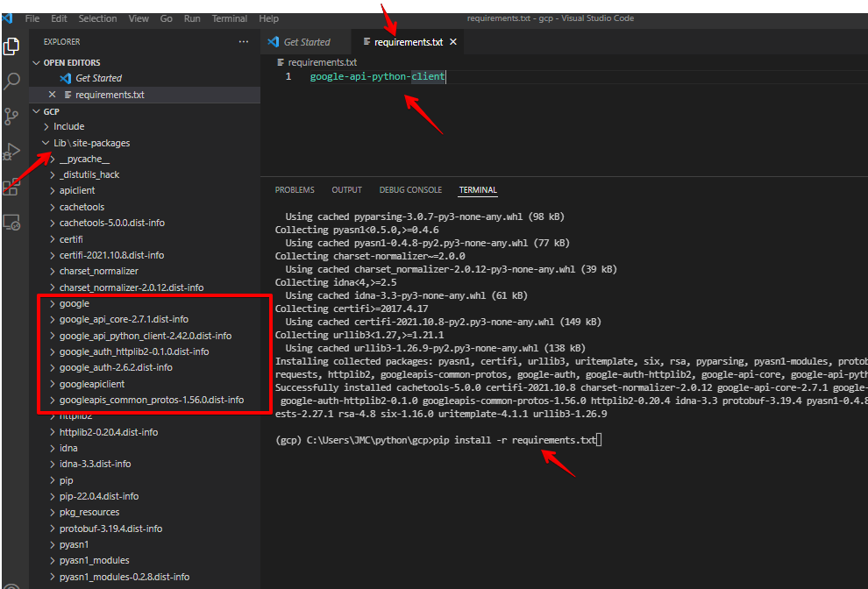Select certifi-2021.10.8.dist-info folder
Image resolution: width=868 pixels, height=589 pixels.
pos(145,255)
